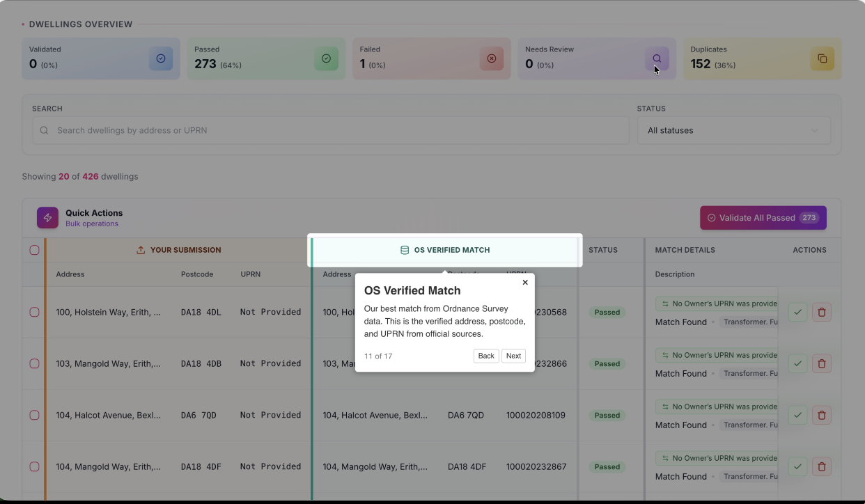865x504 pixels.
Task: Select the checkbox for the 104 Halcot Avenue row
Action: coord(34,415)
